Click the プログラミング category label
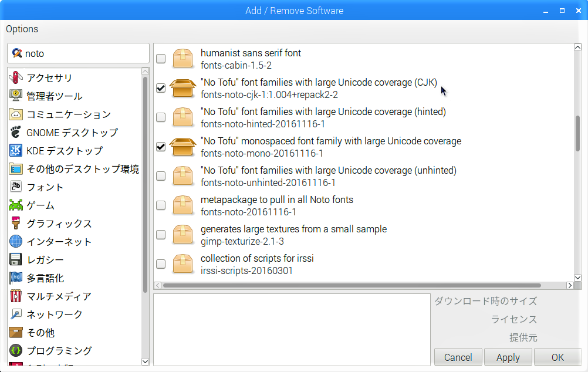The width and height of the screenshot is (588, 372). click(x=59, y=351)
